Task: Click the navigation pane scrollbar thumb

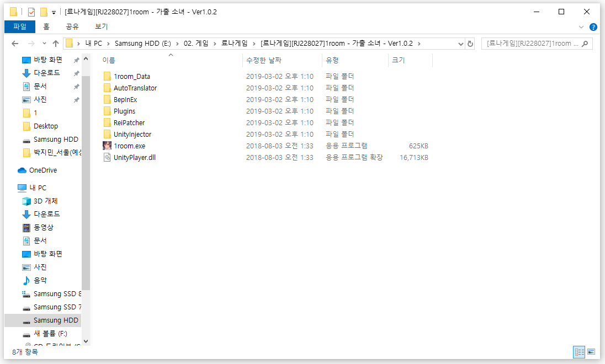Action: (86, 183)
